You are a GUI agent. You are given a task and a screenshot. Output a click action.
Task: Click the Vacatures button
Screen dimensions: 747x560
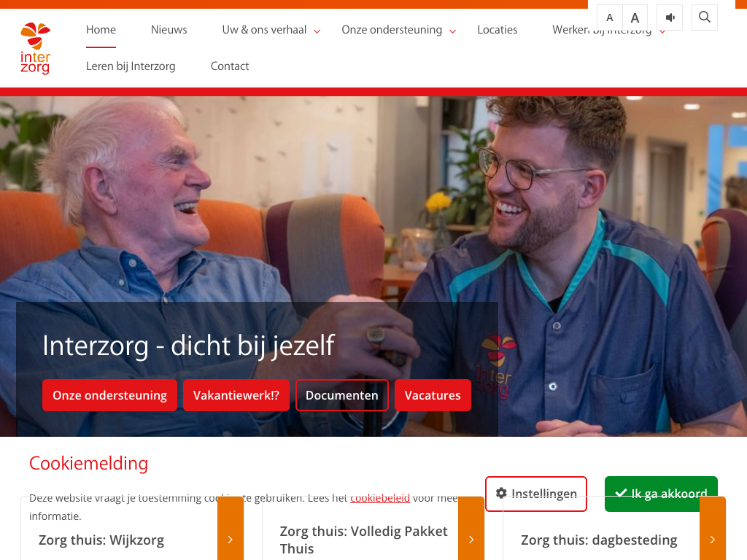pos(433,395)
